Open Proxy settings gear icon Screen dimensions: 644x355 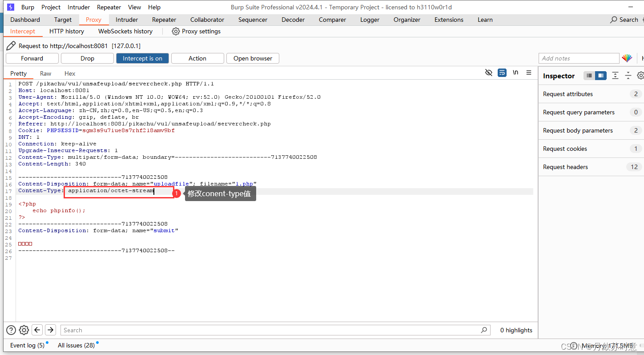[x=176, y=31]
